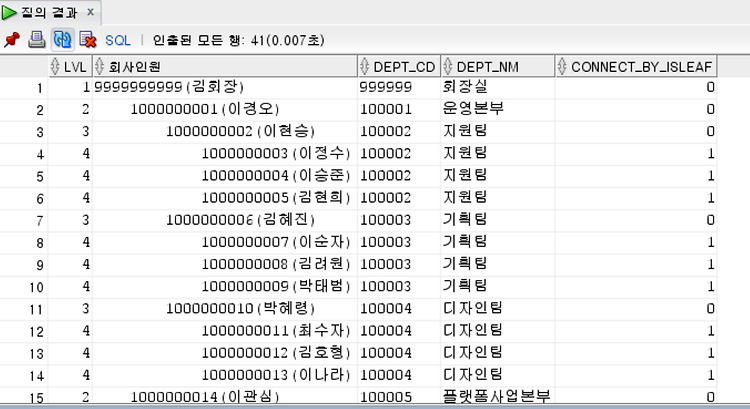Select cell 1000000007 (이순자)
This screenshot has height=409, width=750.
(x=225, y=242)
